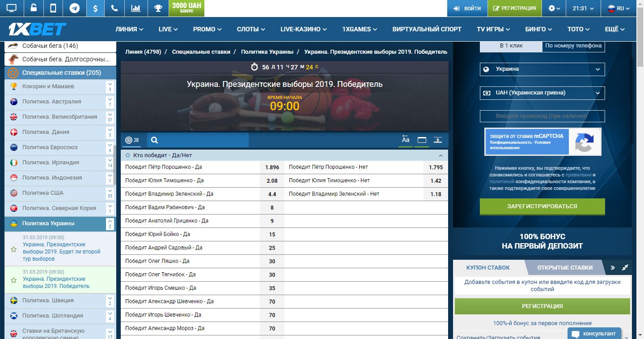
Task: Collapse bet slip with shrink arrows icon
Action: point(625,267)
